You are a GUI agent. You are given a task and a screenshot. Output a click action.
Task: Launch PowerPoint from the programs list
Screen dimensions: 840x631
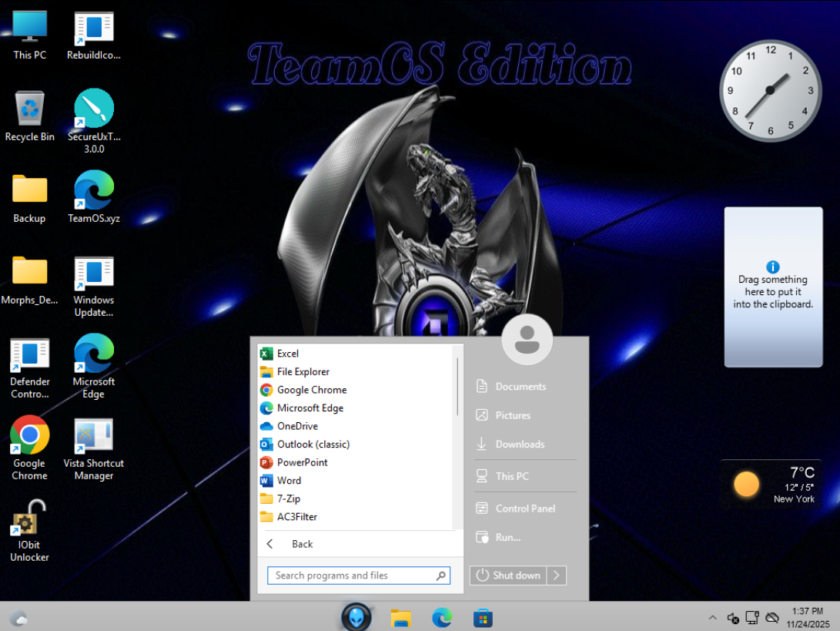[302, 462]
